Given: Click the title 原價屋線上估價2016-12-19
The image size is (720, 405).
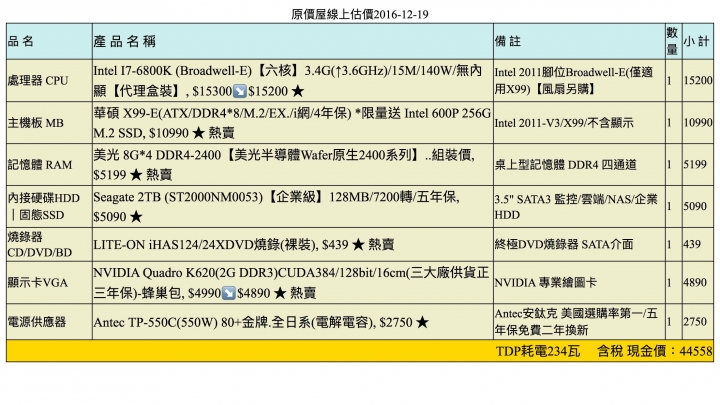Looking at the screenshot, I should coord(360,14).
